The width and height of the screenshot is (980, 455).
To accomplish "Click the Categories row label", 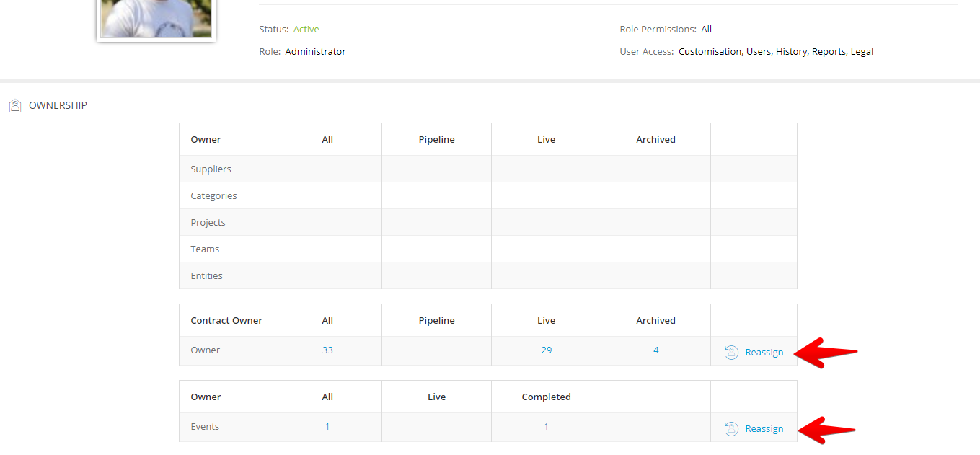I will [213, 196].
